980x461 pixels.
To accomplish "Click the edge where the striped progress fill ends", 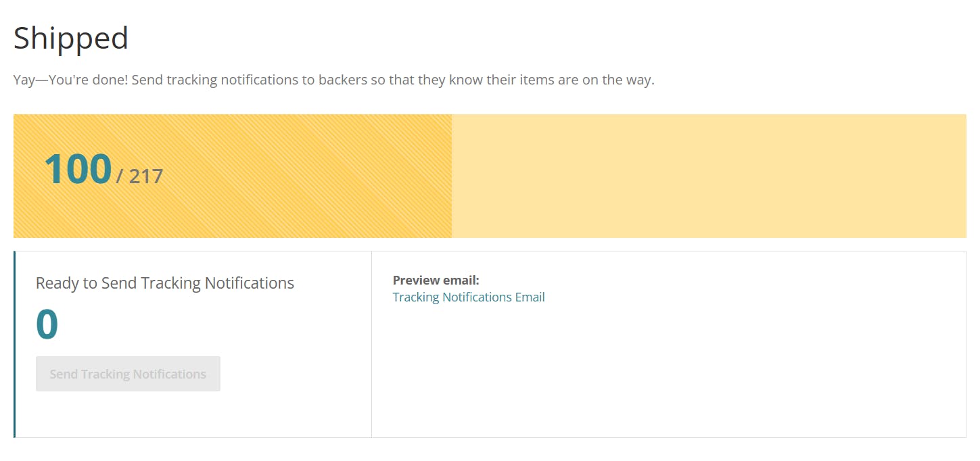I will point(451,176).
